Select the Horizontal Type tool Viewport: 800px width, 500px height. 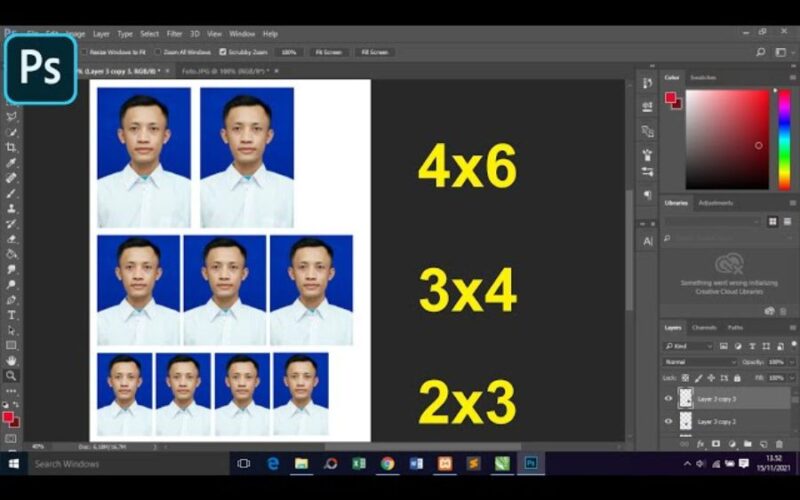pyautogui.click(x=11, y=315)
